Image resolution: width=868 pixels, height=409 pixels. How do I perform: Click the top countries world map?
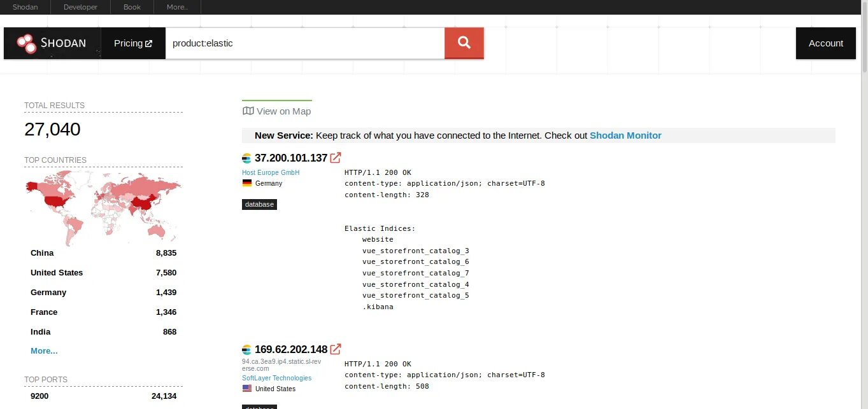tap(103, 208)
